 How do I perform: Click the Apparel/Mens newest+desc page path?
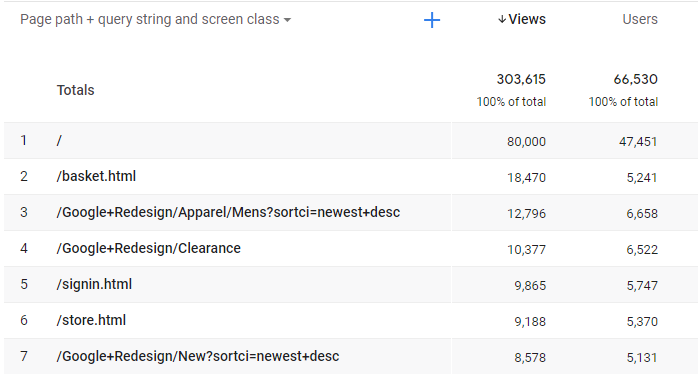228,212
